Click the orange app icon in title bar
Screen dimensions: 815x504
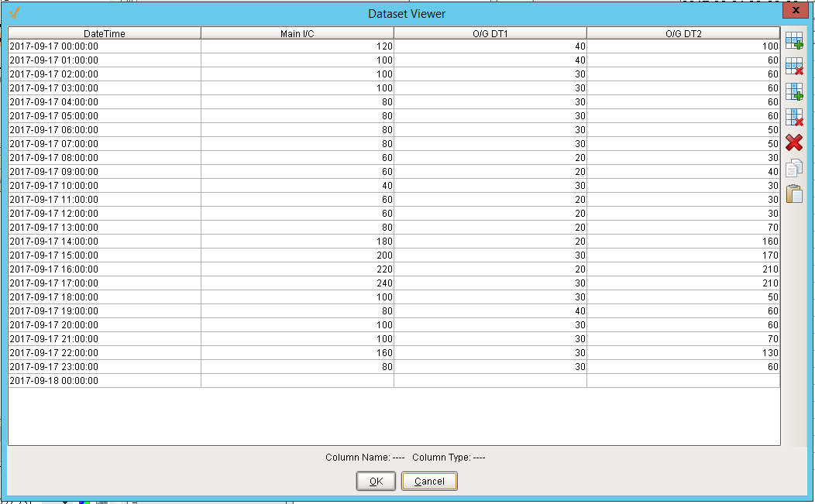coord(15,13)
